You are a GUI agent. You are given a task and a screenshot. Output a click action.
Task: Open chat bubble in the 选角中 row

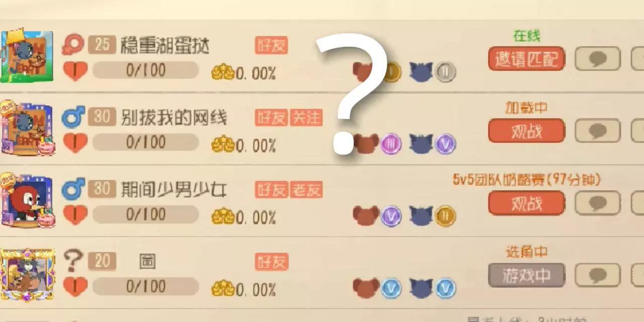coord(598,275)
